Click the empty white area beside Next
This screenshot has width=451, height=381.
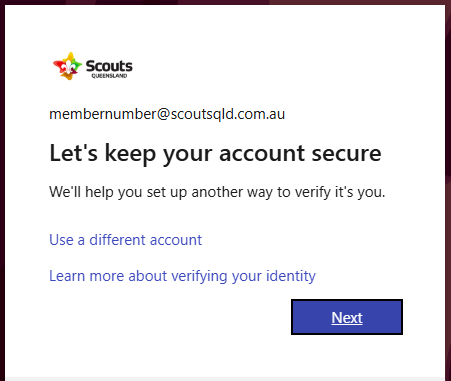point(167,317)
